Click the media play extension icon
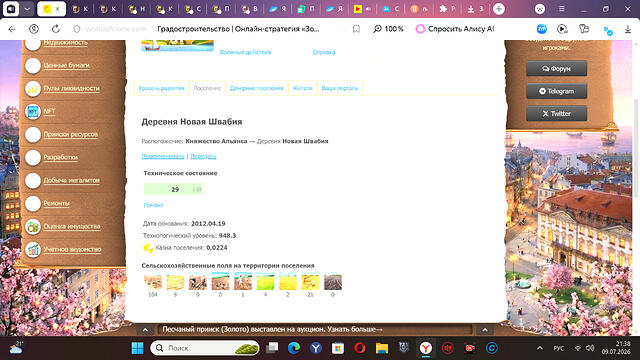 tap(562, 29)
